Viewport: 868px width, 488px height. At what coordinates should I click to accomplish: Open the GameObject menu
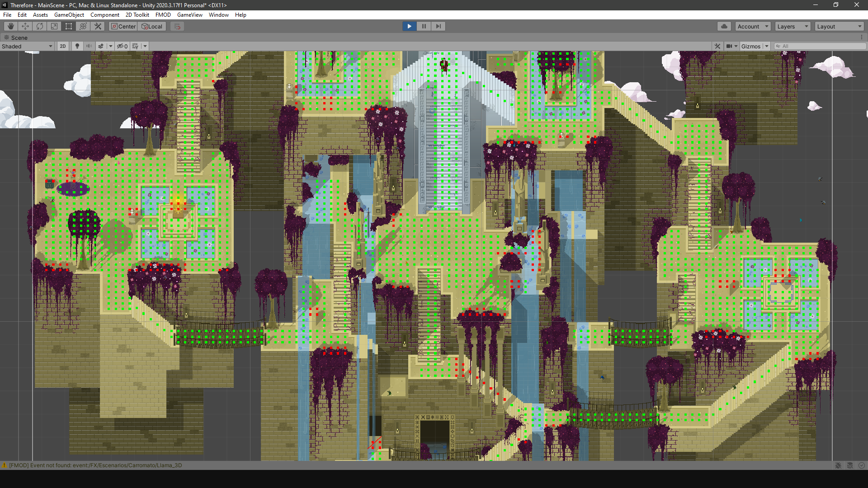69,15
